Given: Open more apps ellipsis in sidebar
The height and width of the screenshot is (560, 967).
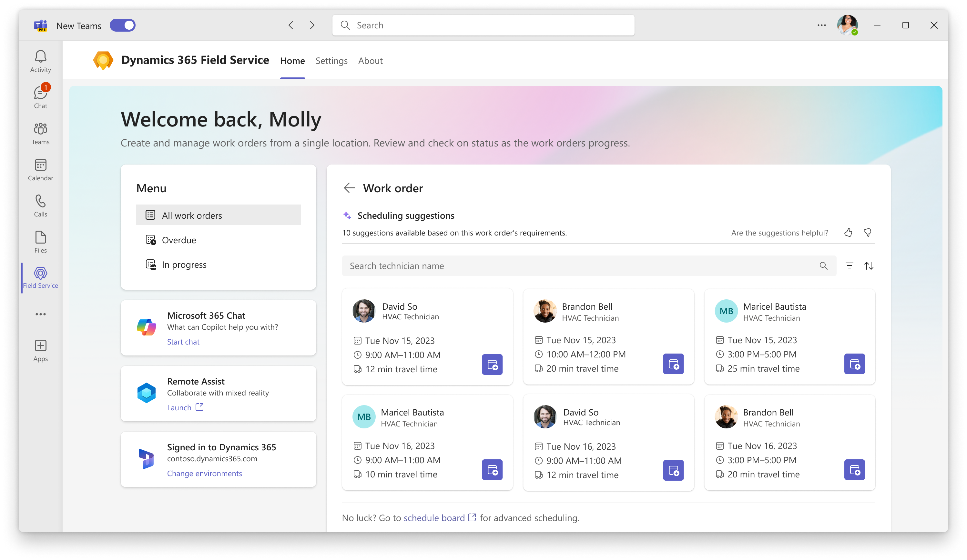Looking at the screenshot, I should (40, 314).
